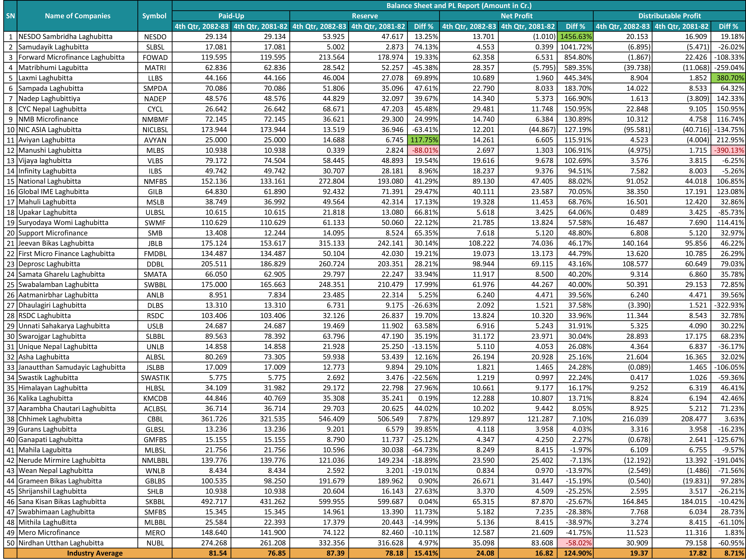746x560 pixels.
Task: Select the pink -88.01% Reserve Diff cell
Action: [x=423, y=150]
